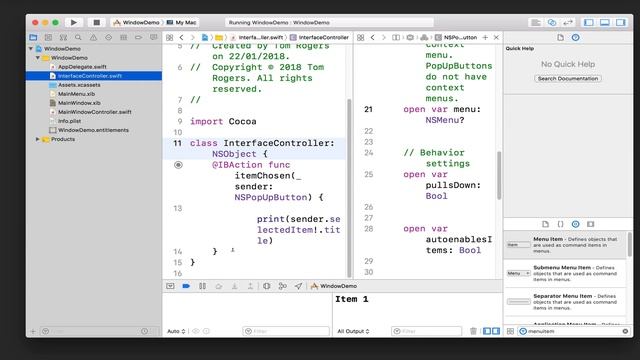
Task: Clear console with the trash icon
Action: coord(473,331)
